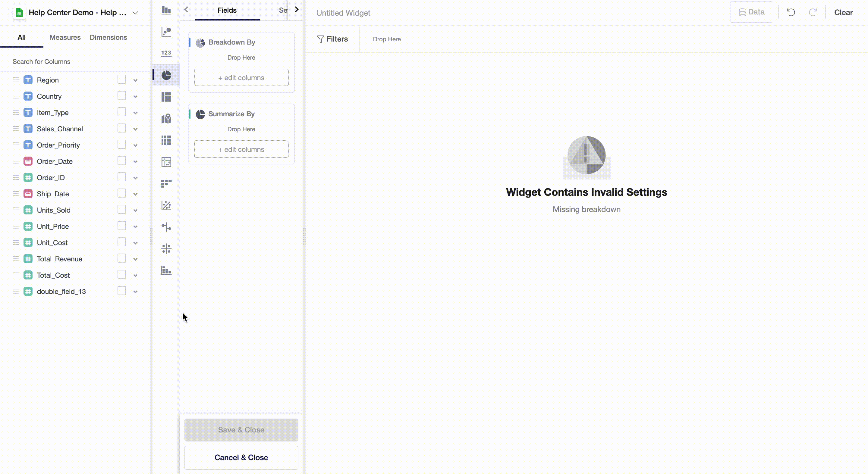The width and height of the screenshot is (868, 474).
Task: Select the pivot table widget icon
Action: pyautogui.click(x=166, y=162)
